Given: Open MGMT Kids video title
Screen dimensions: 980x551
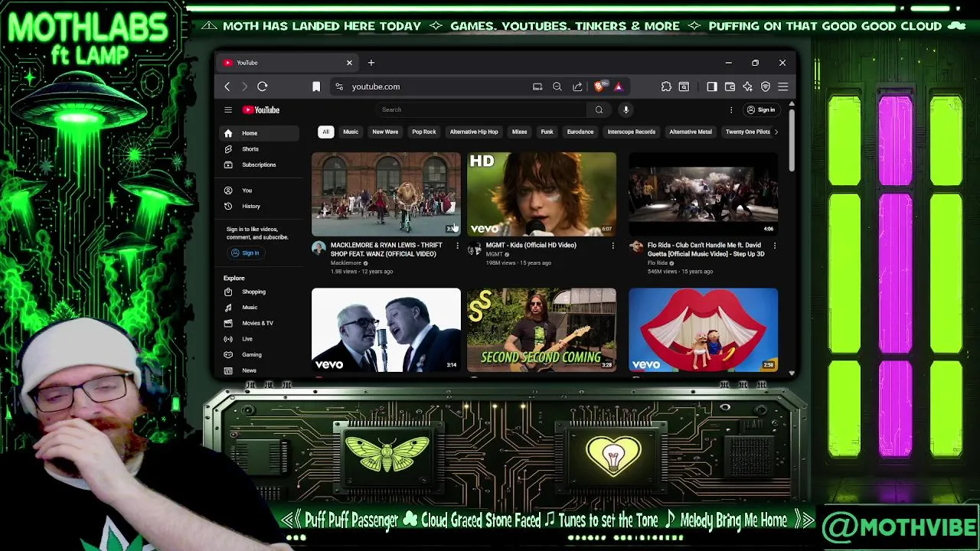Looking at the screenshot, I should click(x=531, y=245).
